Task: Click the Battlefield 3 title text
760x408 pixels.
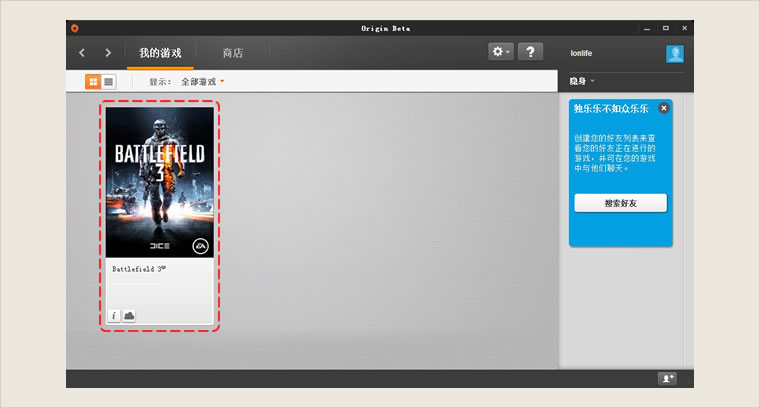Action: (x=139, y=269)
